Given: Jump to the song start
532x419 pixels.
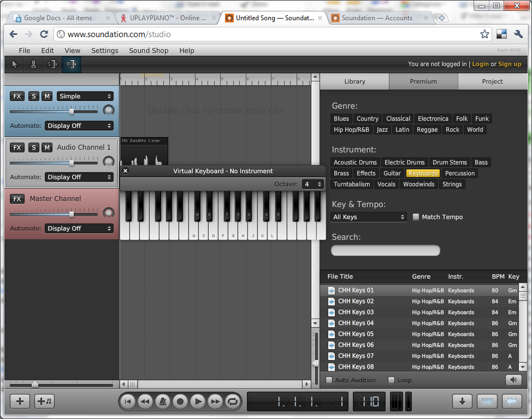Looking at the screenshot, I should point(128,402).
